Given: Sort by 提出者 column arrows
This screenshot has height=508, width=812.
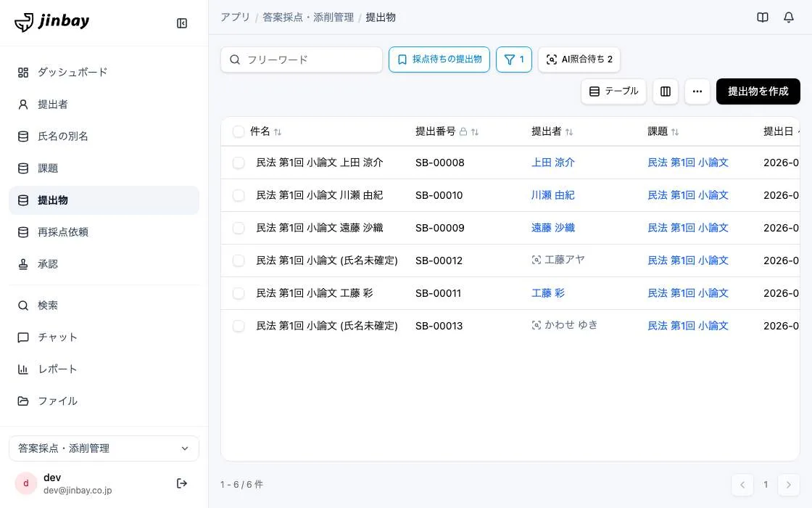Looking at the screenshot, I should (x=569, y=132).
